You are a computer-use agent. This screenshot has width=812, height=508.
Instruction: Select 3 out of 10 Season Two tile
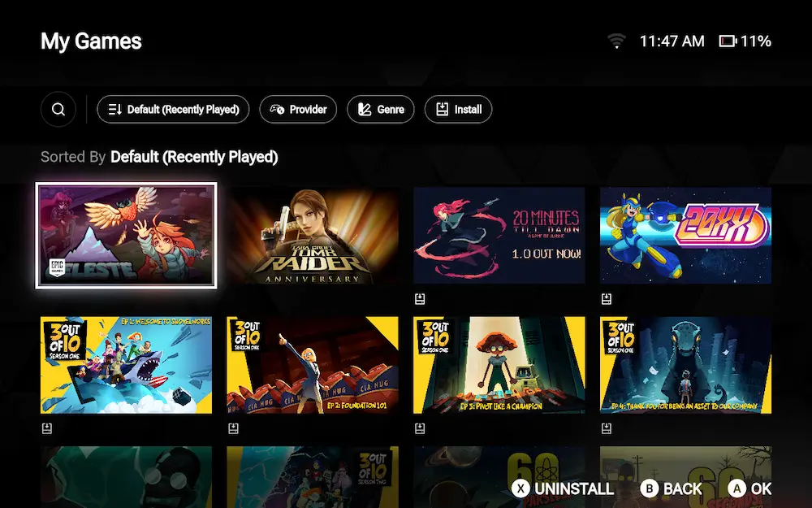(x=313, y=477)
